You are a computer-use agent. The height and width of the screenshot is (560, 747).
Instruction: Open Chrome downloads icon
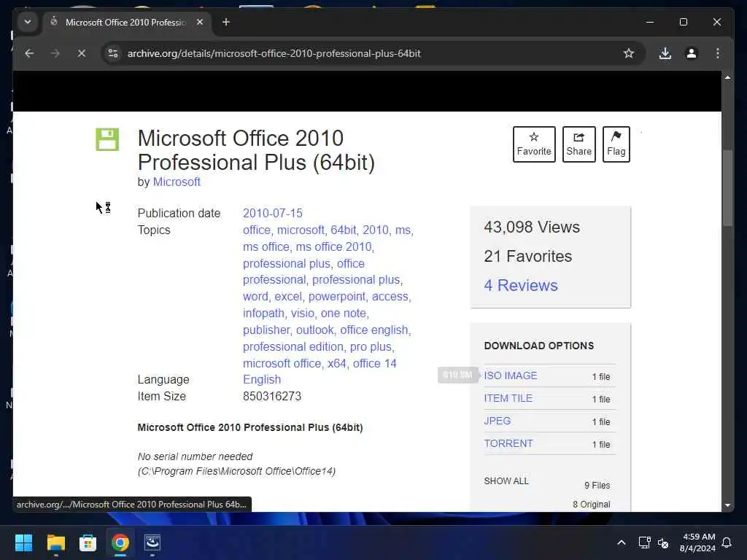point(665,53)
